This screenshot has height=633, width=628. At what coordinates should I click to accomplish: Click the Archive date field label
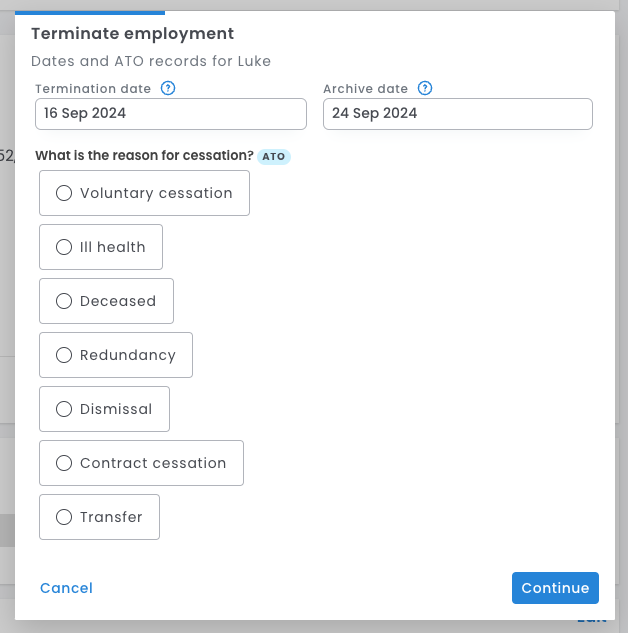point(367,89)
